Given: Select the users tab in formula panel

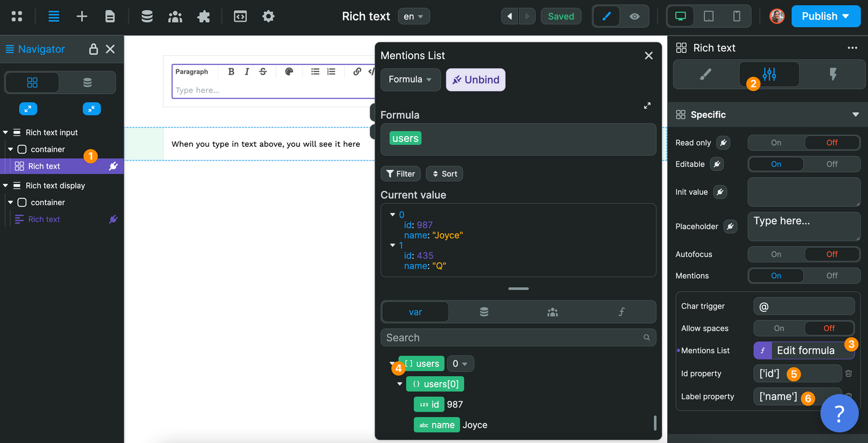Looking at the screenshot, I should [x=552, y=312].
